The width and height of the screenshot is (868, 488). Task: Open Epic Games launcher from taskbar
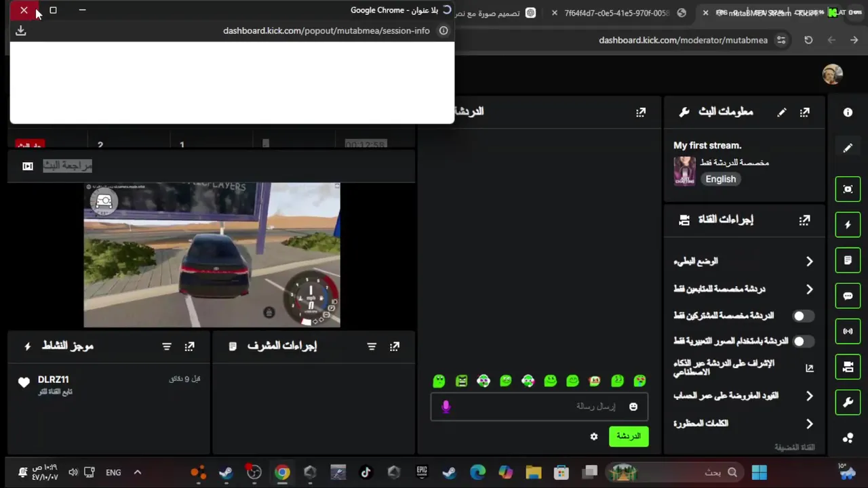coord(422,472)
